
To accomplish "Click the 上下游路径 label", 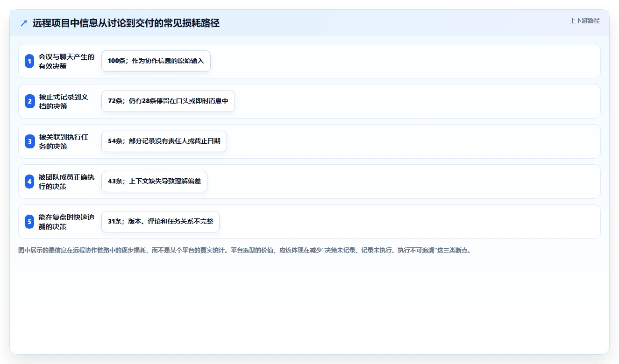I will (x=584, y=21).
